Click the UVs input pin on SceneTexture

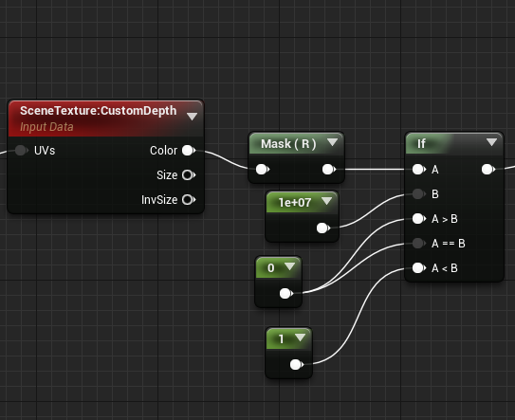click(22, 151)
